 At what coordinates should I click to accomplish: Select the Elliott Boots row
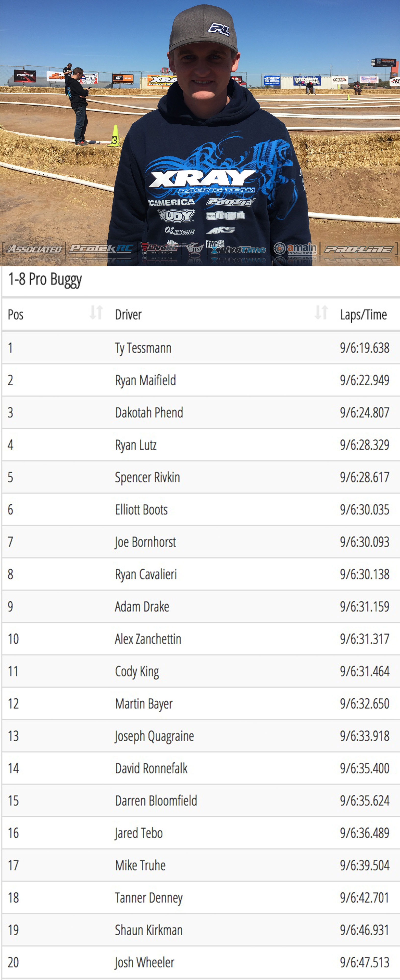(201, 510)
